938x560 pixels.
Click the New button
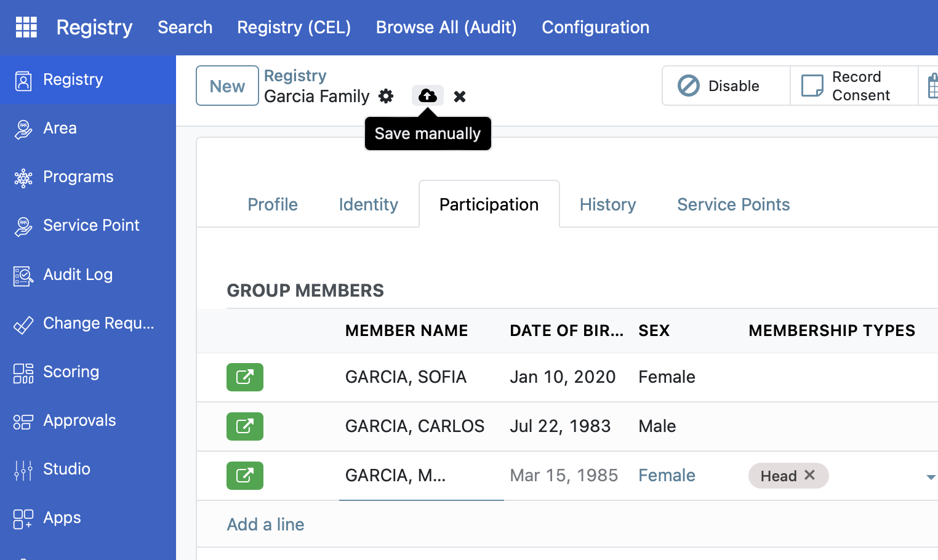pos(227,86)
